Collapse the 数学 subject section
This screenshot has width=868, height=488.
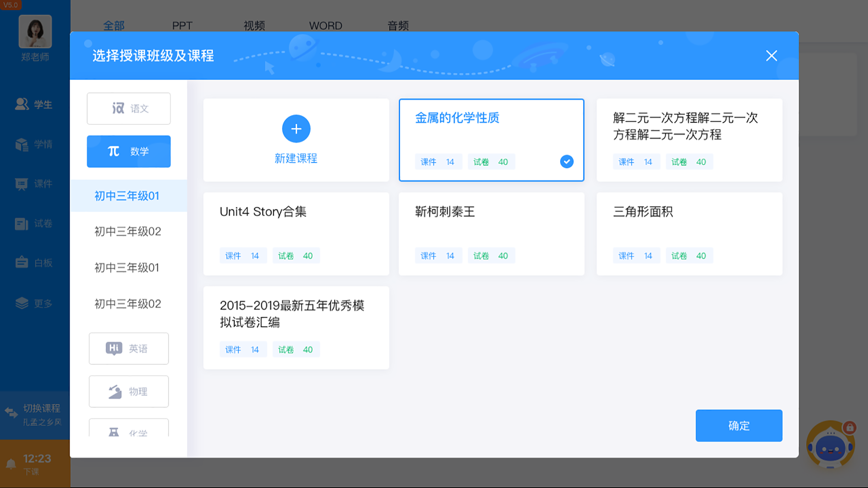click(129, 151)
